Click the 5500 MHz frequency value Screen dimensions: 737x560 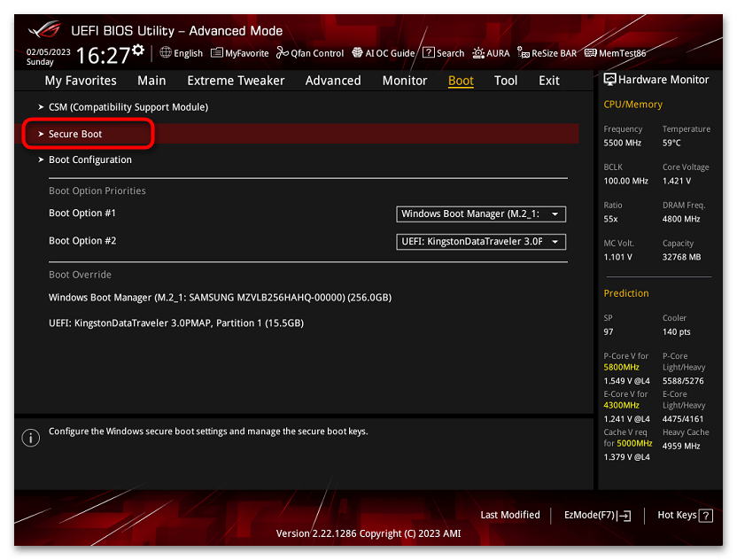(x=623, y=143)
